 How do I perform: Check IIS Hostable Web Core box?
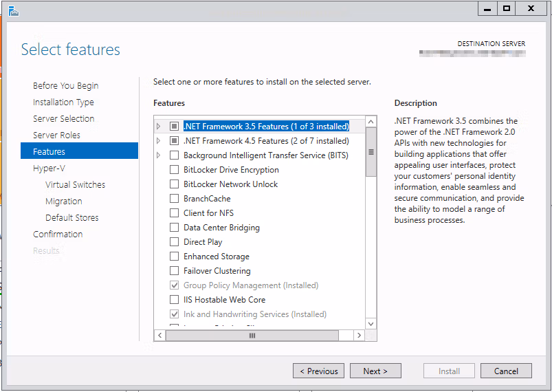pos(174,300)
